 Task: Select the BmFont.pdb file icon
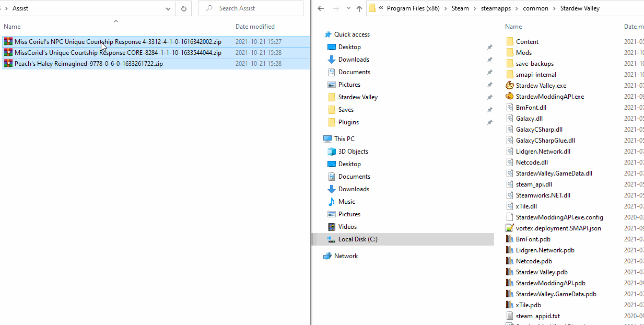click(510, 239)
